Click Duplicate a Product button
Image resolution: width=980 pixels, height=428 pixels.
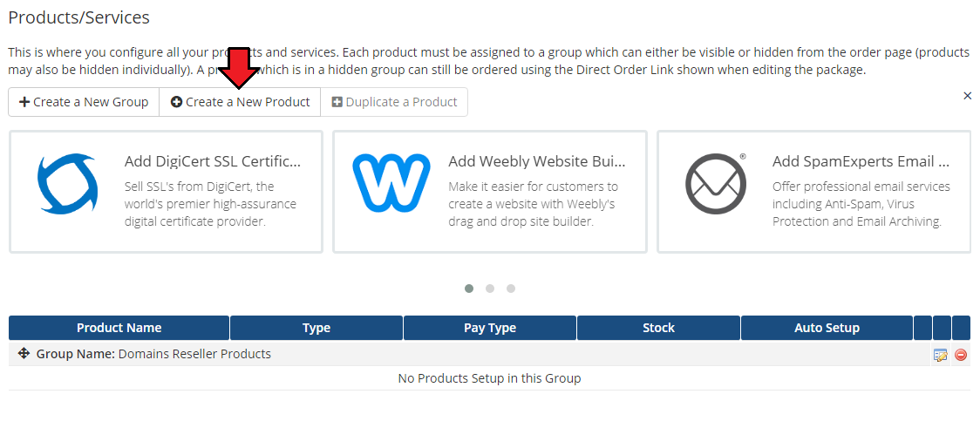point(394,102)
